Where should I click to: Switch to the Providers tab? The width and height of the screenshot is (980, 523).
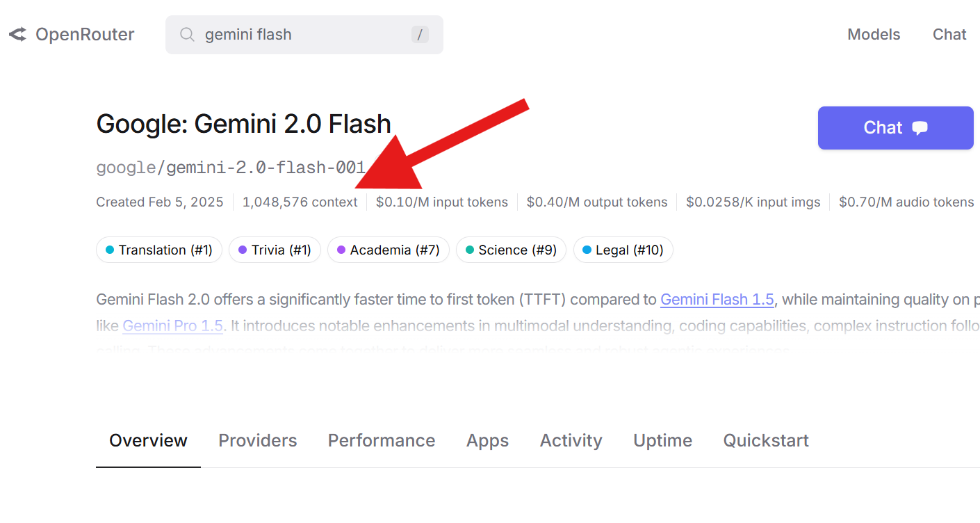(x=257, y=440)
